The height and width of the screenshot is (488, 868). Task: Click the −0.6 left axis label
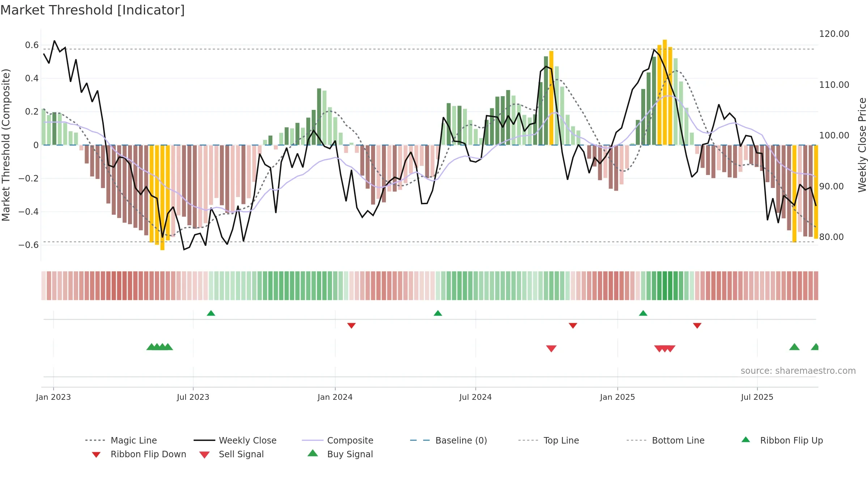pyautogui.click(x=29, y=245)
